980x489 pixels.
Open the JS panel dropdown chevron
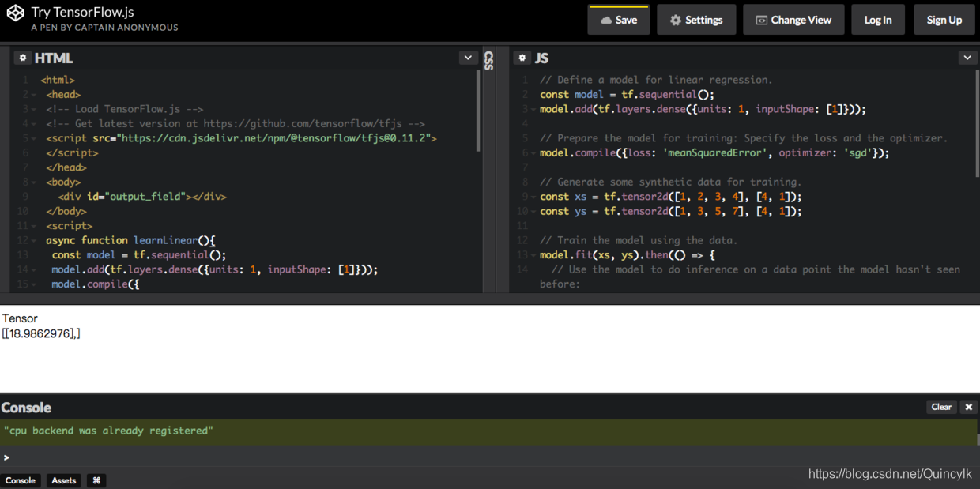967,58
